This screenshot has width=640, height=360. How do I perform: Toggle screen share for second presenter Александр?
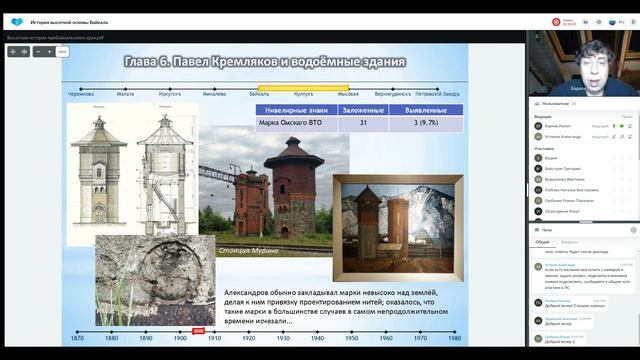(630, 137)
